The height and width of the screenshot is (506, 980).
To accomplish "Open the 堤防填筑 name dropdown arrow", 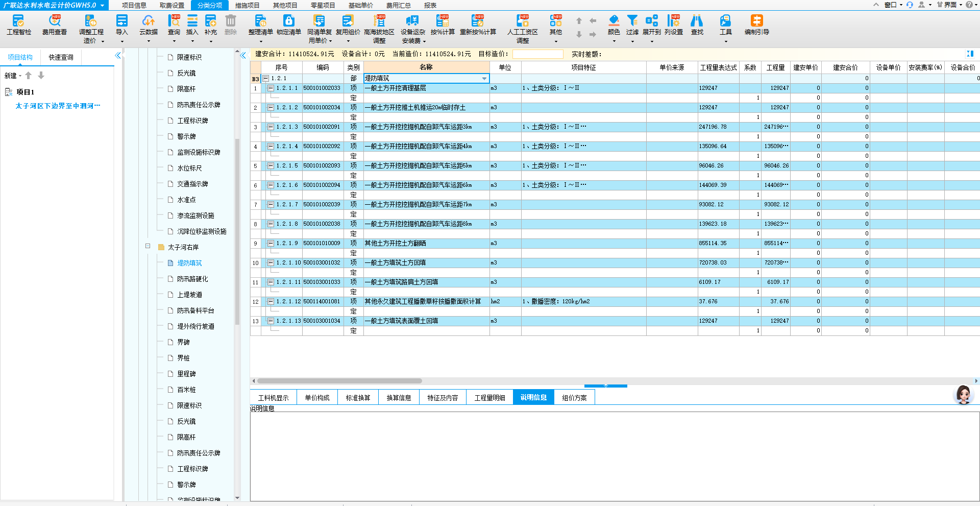I will (484, 79).
